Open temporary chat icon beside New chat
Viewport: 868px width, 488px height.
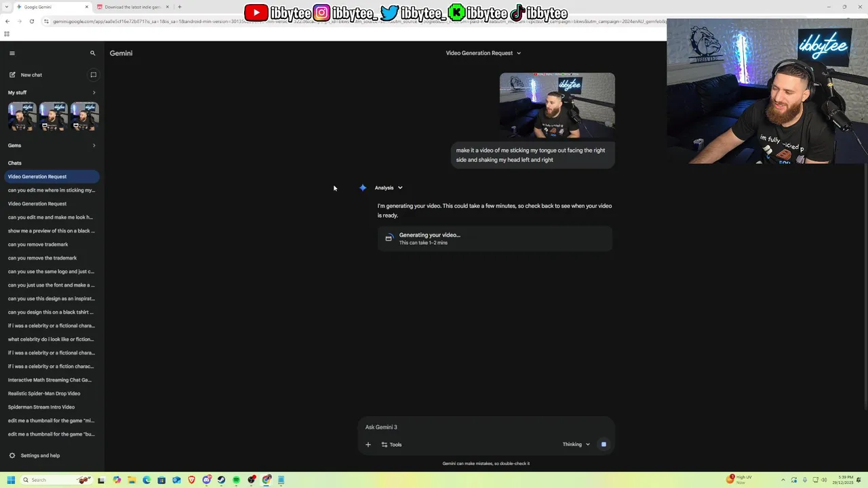click(x=94, y=75)
